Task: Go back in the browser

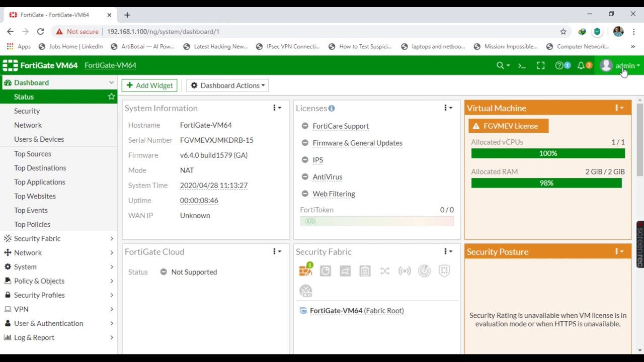Action: [10, 31]
